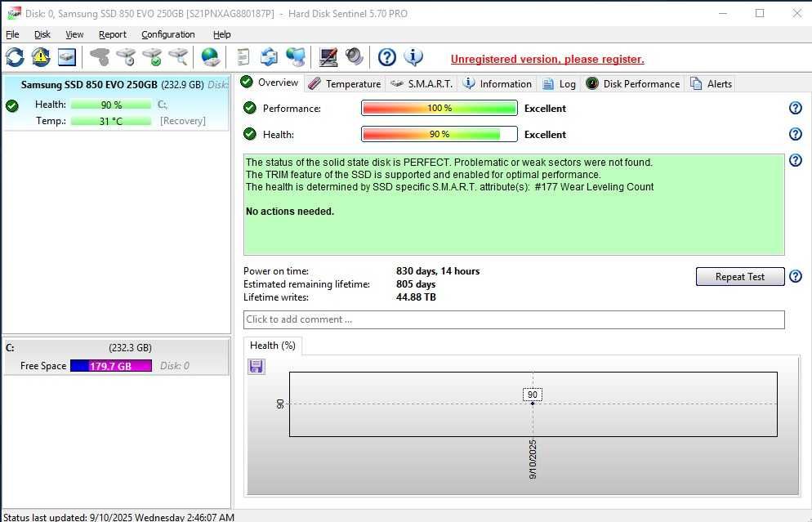Click the Temp. 31 °C bar in disk list
The image size is (812, 522).
click(x=111, y=121)
